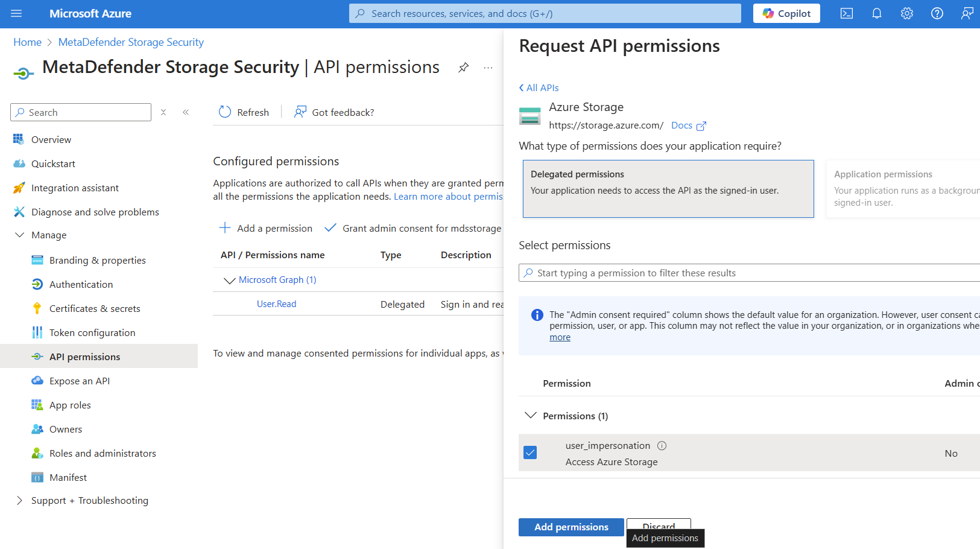Click the Refresh icon
Screen dimensions: 980x549
(x=225, y=112)
